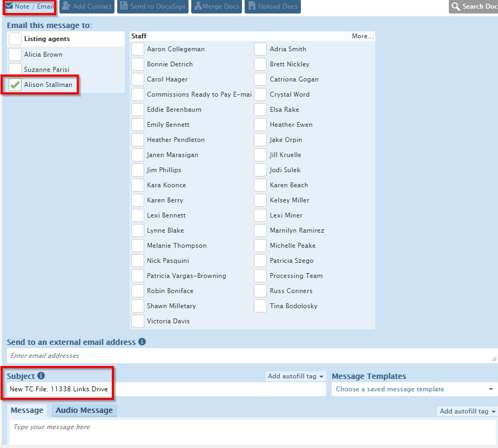Check the Catriona Gogan checkbox

point(260,79)
